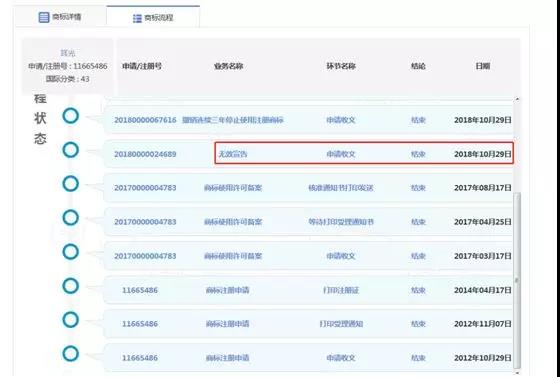Click the scrollbar up arrow of the list
Screen dimensions: 560x377
pyautogui.click(x=517, y=99)
